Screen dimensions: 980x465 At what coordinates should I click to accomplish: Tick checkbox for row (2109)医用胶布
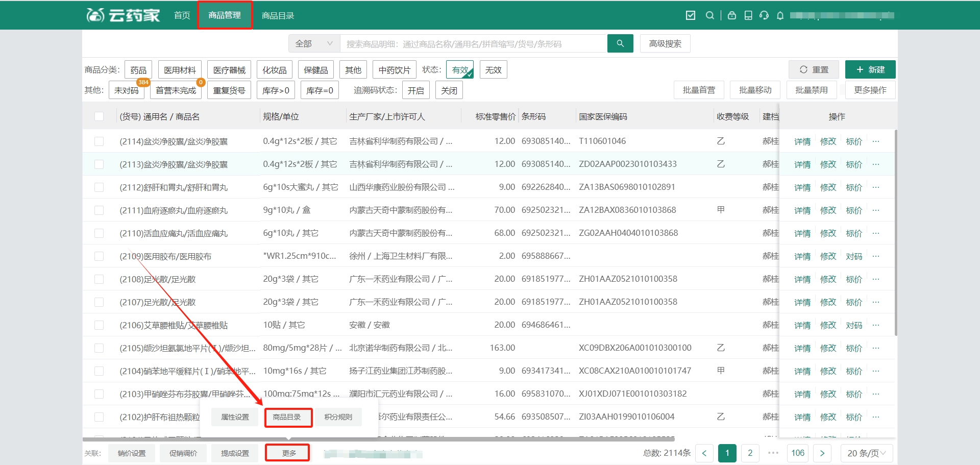(99, 256)
